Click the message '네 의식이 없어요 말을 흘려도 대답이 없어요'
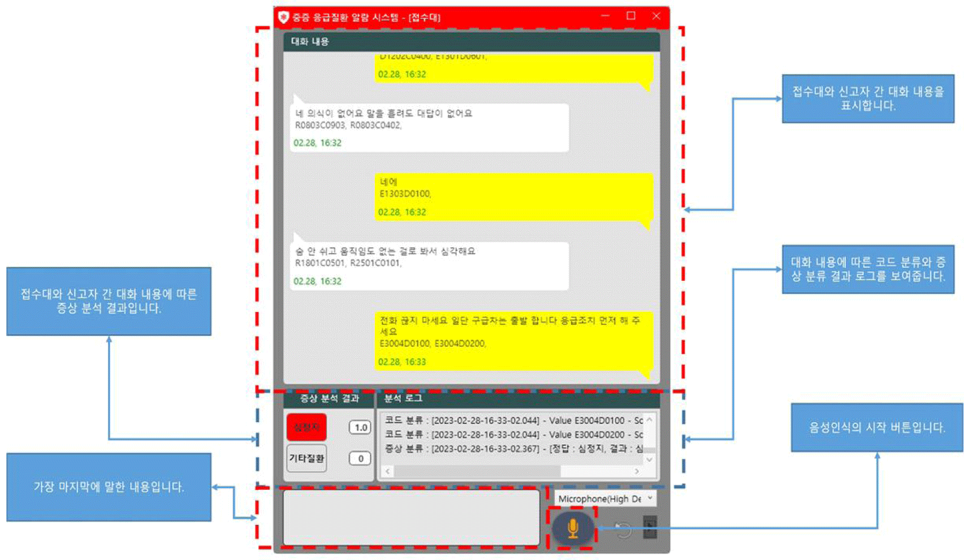 [383, 113]
